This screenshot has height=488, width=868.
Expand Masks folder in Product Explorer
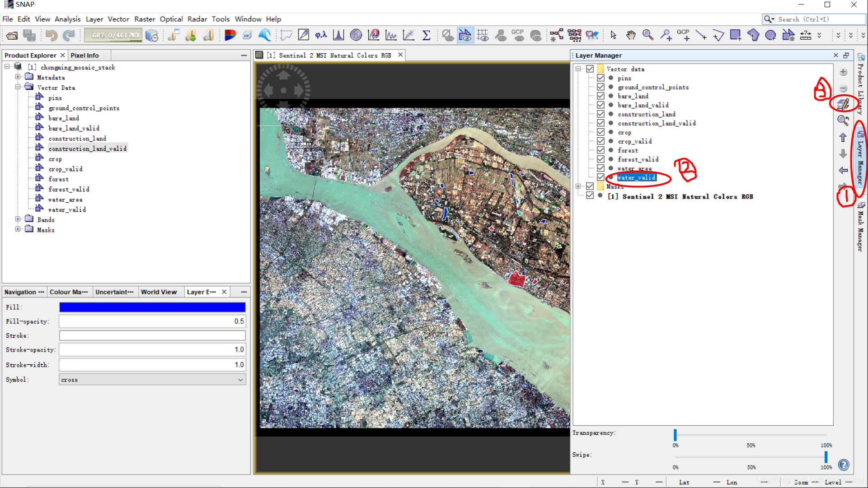(x=18, y=229)
